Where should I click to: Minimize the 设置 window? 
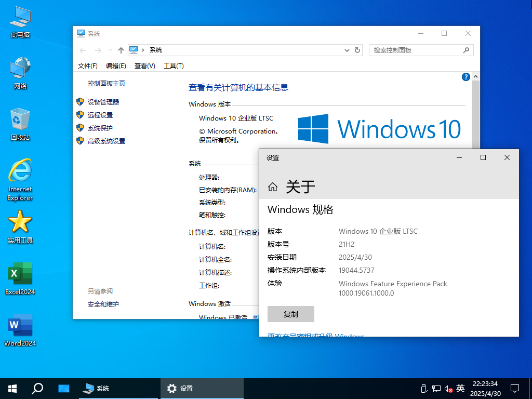459,157
